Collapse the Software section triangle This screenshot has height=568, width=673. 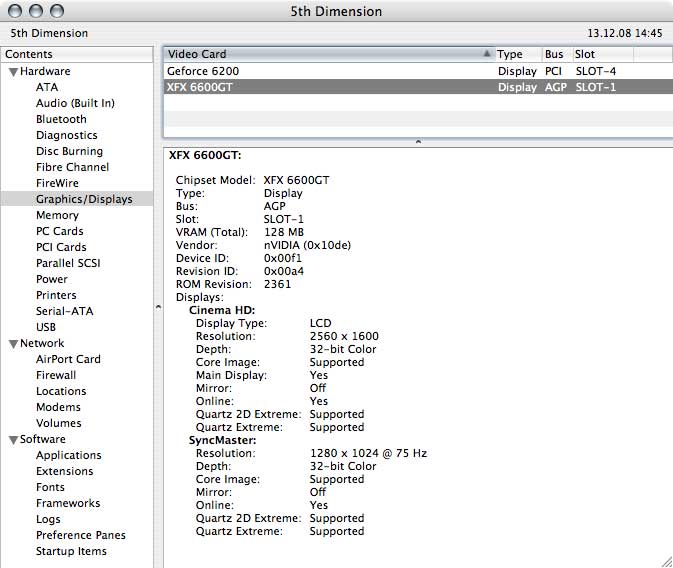14,440
